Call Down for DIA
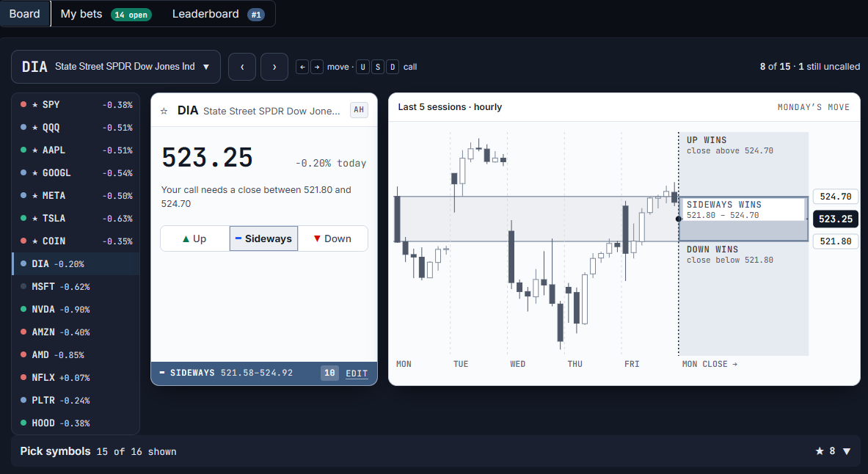 [332, 238]
